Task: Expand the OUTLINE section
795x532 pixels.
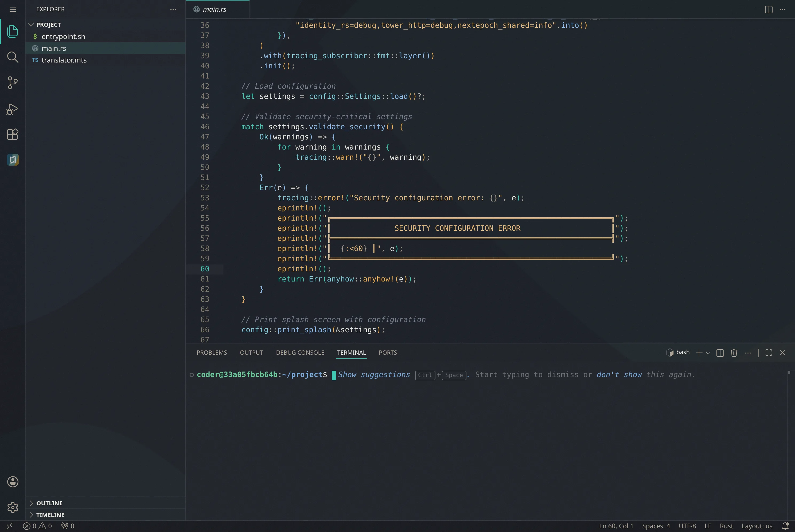Action: click(x=105, y=503)
